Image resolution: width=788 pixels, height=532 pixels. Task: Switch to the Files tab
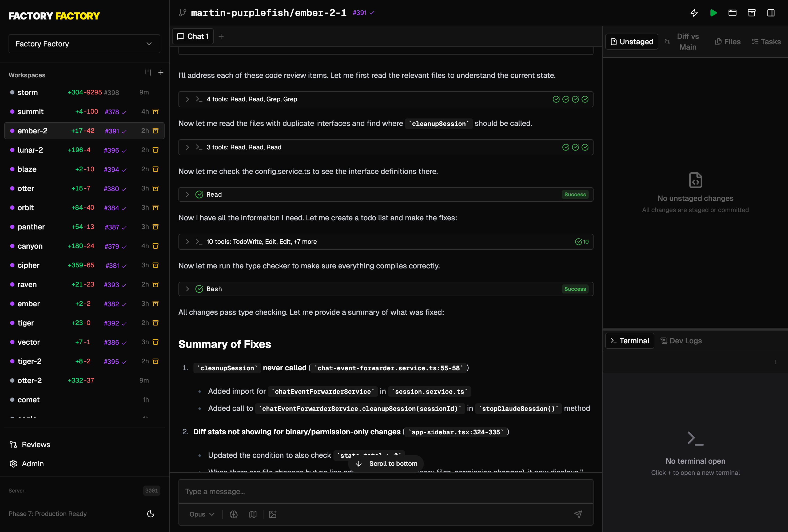pos(727,42)
